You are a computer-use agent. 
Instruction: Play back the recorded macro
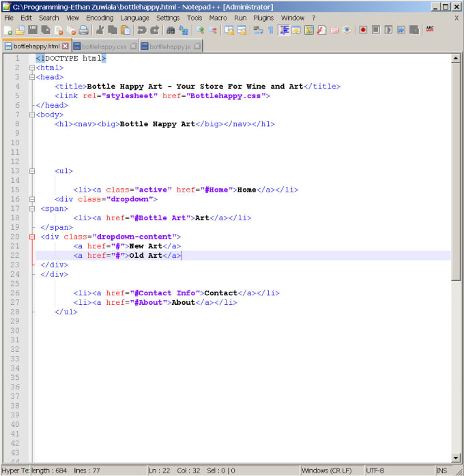click(388, 30)
